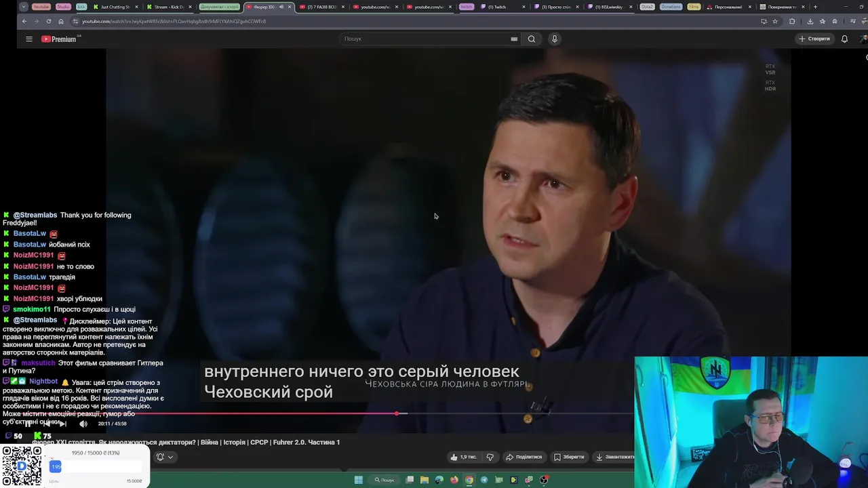Switch to (1) Twitch tab
The height and width of the screenshot is (488, 868).
click(x=502, y=7)
